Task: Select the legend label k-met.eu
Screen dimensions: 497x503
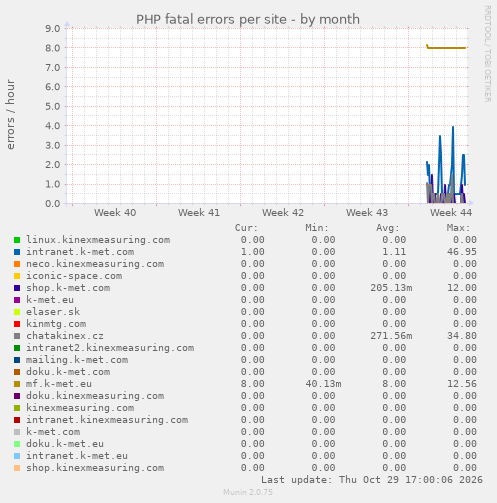Action: 50,300
